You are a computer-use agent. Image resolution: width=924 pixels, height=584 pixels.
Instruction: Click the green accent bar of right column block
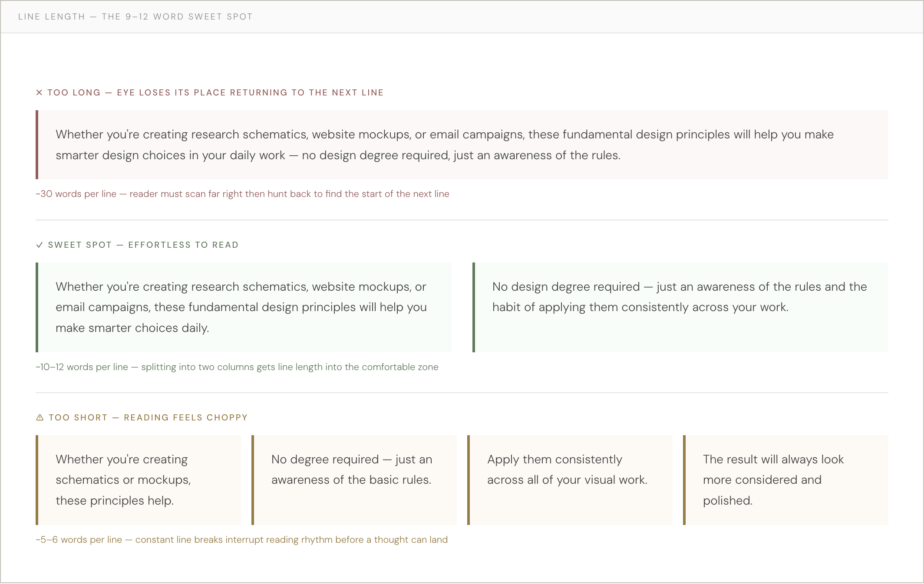pos(474,307)
